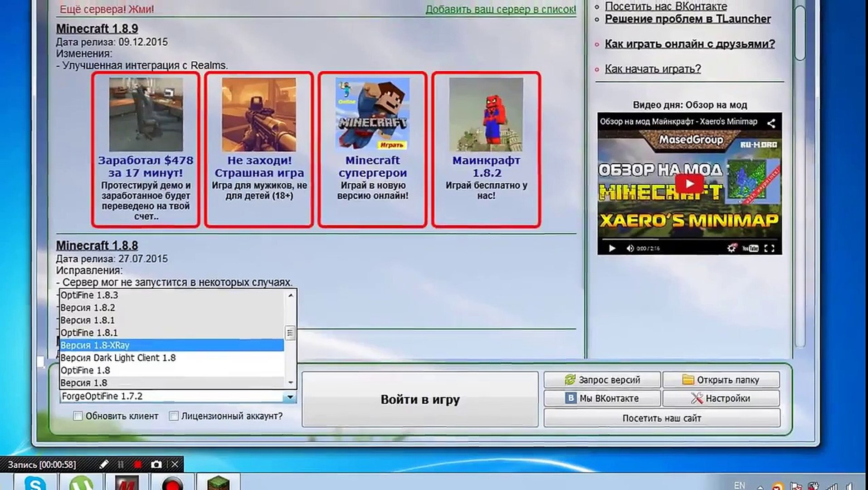The height and width of the screenshot is (490, 868).
Task: Select OptiFine 1.8.1 in version list
Action: (172, 333)
